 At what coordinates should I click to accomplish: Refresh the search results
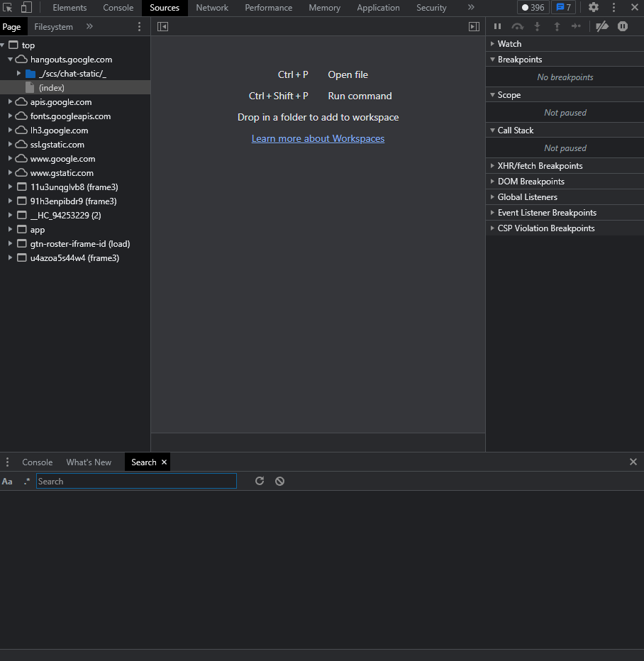(260, 481)
